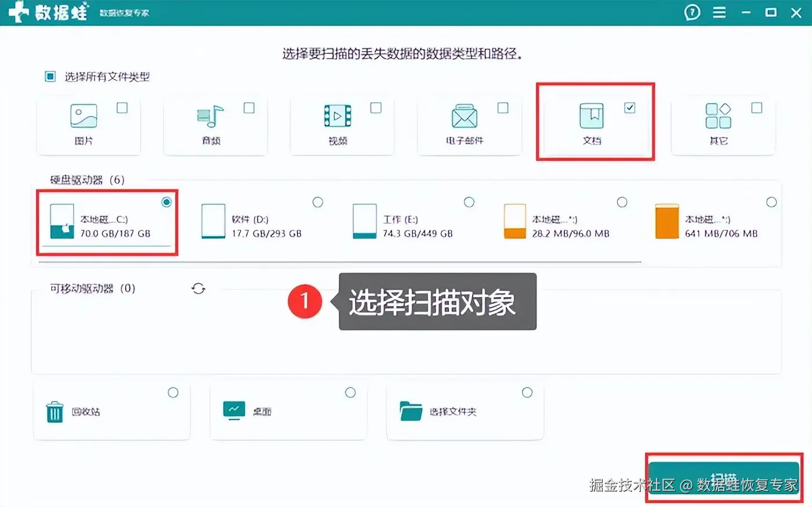Click the 扫描 scan button
Viewport: 812px width, 507px height.
click(x=724, y=477)
